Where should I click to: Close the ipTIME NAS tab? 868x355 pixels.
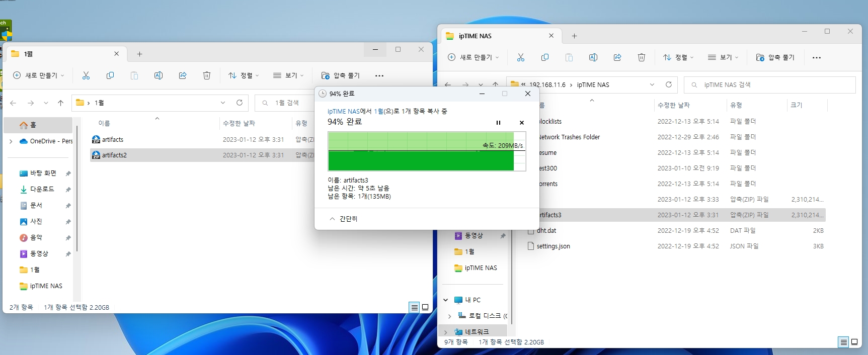pyautogui.click(x=551, y=36)
